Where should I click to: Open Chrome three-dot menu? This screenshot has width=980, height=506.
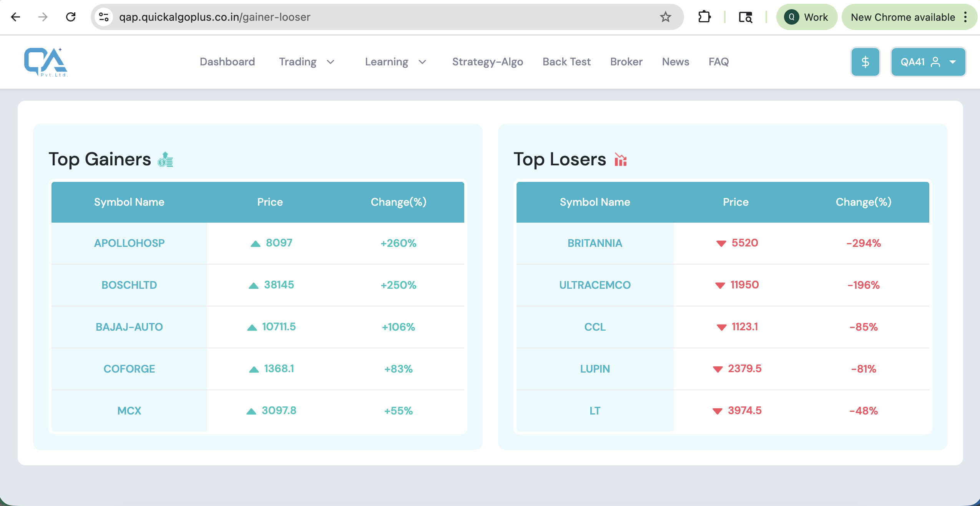965,17
